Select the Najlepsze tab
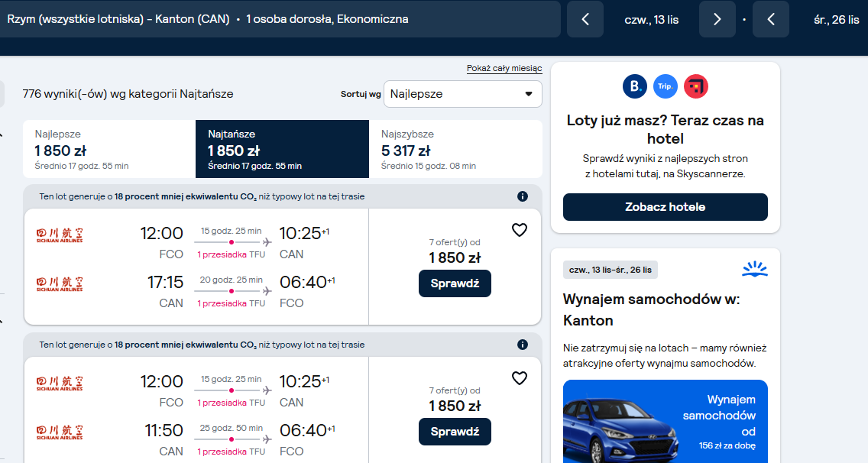Viewport: 868px width, 463px height. (x=109, y=149)
